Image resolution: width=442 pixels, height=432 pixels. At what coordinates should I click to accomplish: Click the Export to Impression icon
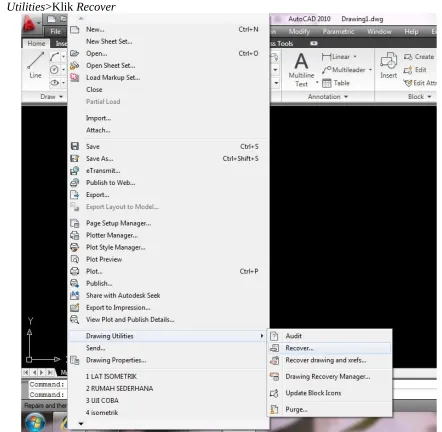pyautogui.click(x=75, y=307)
